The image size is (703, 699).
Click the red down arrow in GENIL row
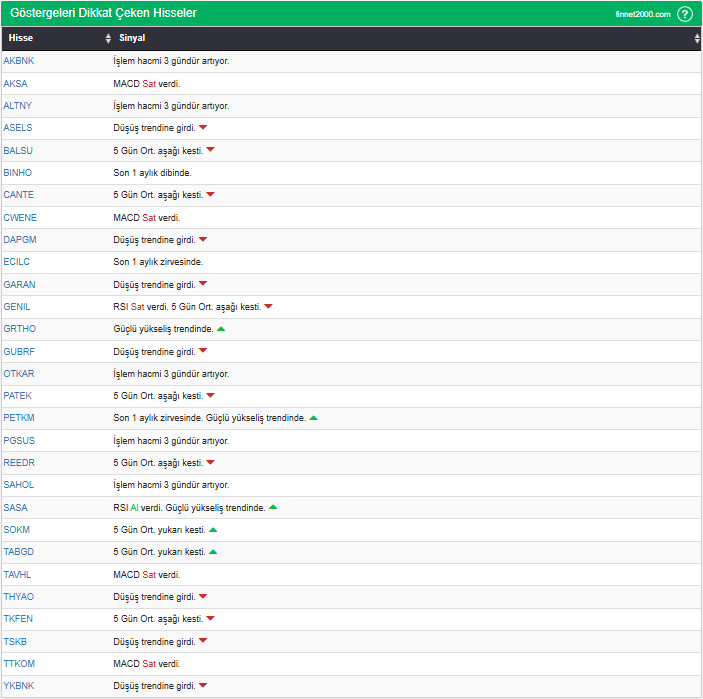point(268,307)
